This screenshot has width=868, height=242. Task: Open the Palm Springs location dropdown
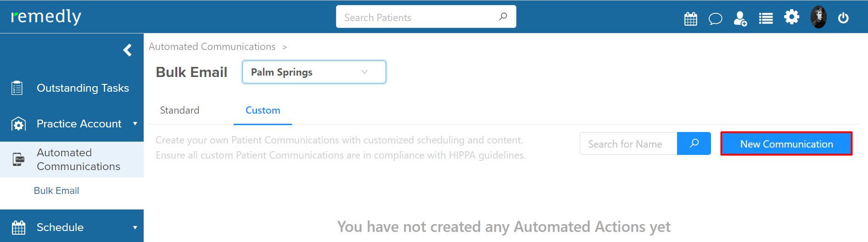click(x=314, y=72)
